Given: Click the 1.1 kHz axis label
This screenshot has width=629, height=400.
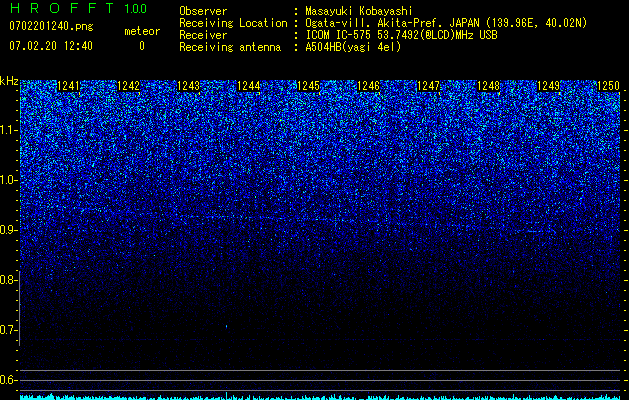Looking at the screenshot, I should point(8,130).
